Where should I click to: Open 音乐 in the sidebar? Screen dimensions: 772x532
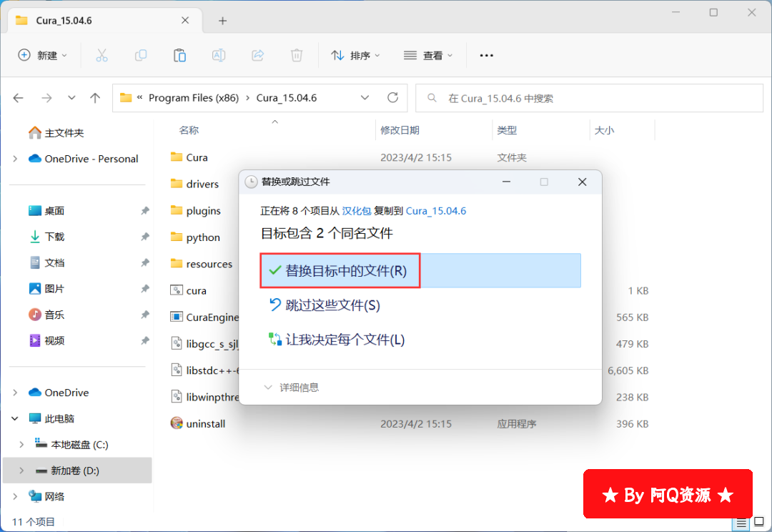pyautogui.click(x=46, y=315)
